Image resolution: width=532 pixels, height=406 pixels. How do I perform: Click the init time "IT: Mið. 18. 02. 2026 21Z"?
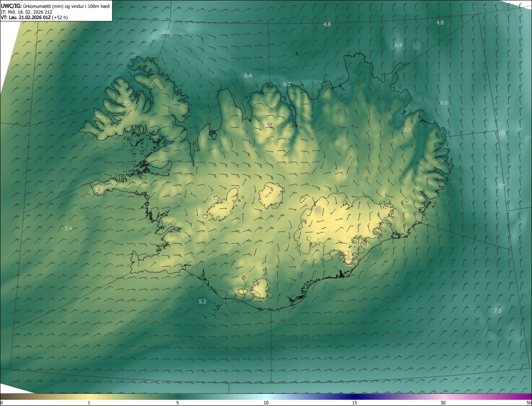tap(27, 12)
